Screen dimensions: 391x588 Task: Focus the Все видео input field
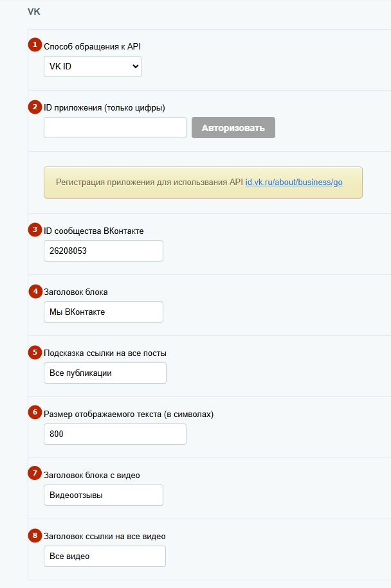[x=105, y=556]
